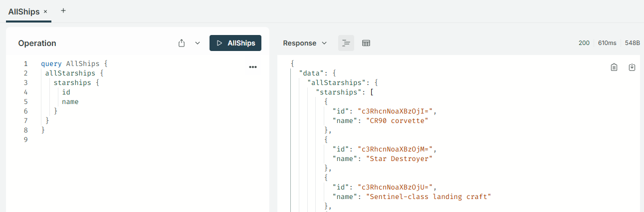644x212 pixels.
Task: Click the 548B response size label
Action: click(632, 43)
